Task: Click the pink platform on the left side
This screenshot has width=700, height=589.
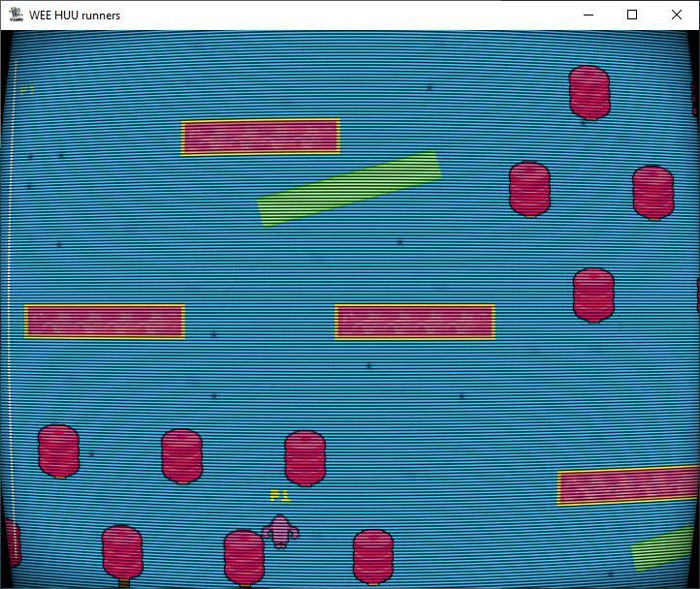Action: 105,322
